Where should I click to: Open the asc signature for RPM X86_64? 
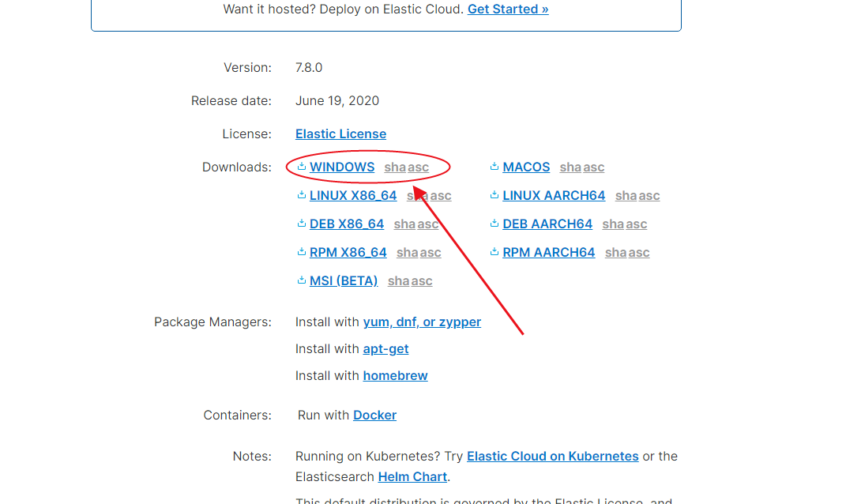(x=430, y=253)
